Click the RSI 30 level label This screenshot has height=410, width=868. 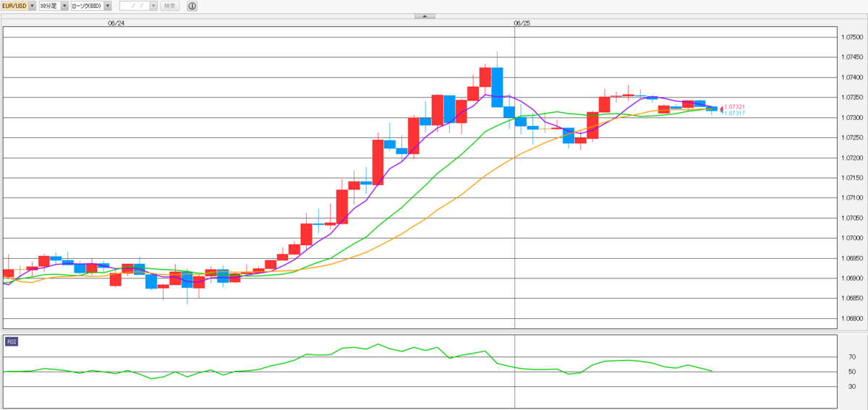pyautogui.click(x=852, y=386)
